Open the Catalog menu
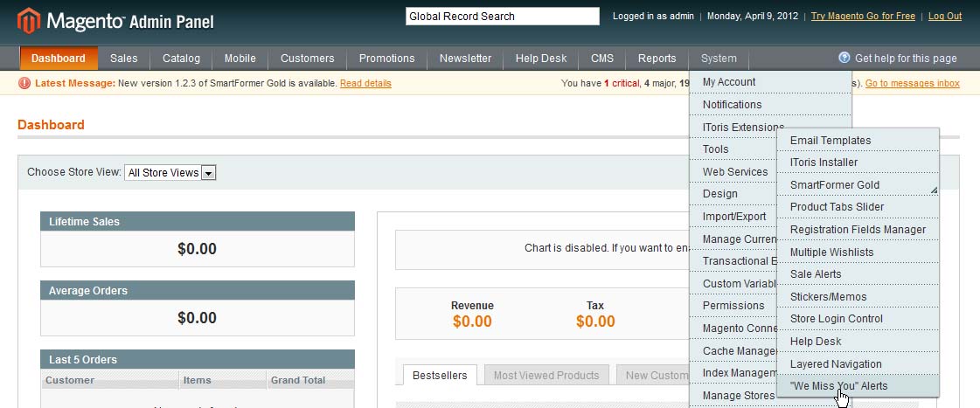980x408 pixels. [x=181, y=59]
